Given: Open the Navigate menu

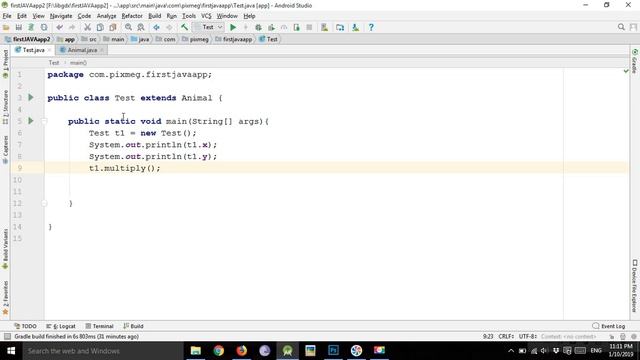Looking at the screenshot, I should (61, 16).
